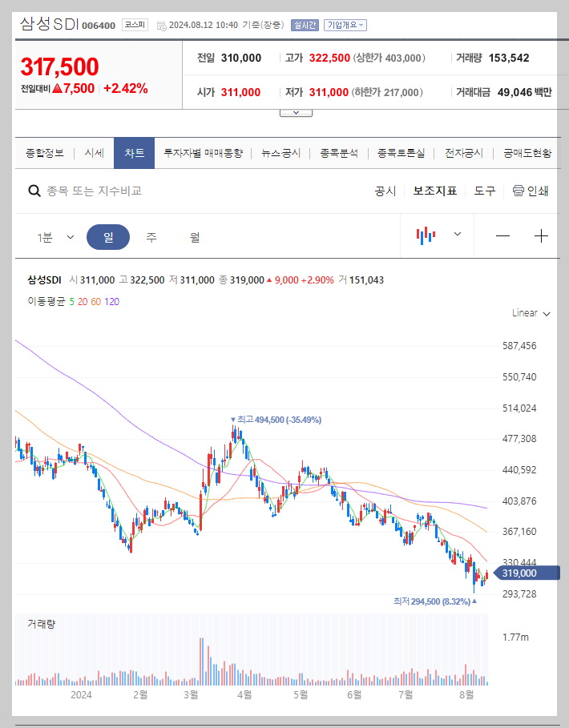Expand the 기업개요 dropdown
The image size is (569, 728).
click(344, 25)
